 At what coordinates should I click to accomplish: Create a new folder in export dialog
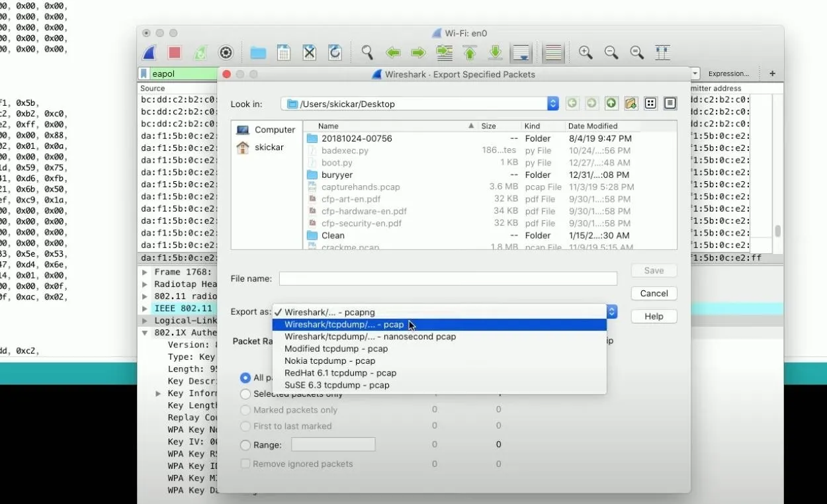tap(631, 103)
